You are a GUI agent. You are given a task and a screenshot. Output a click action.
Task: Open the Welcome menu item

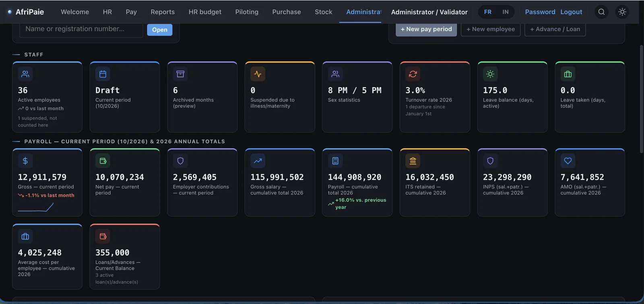click(75, 12)
